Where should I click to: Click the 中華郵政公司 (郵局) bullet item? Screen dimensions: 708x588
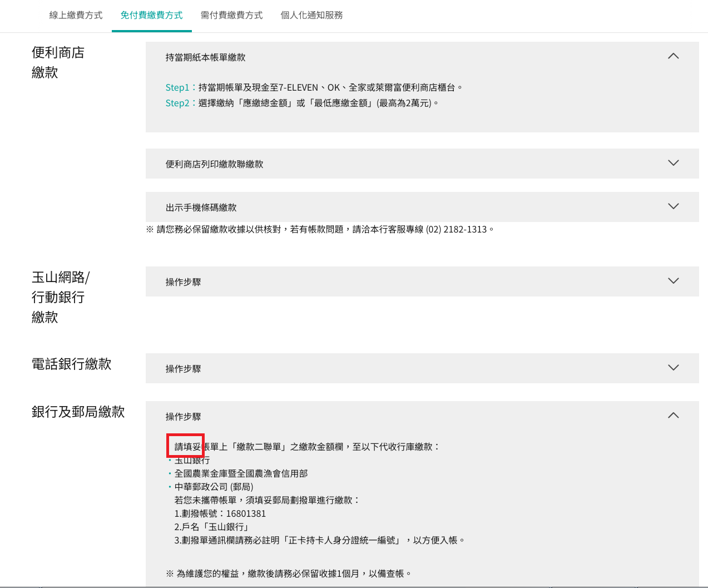click(x=214, y=487)
